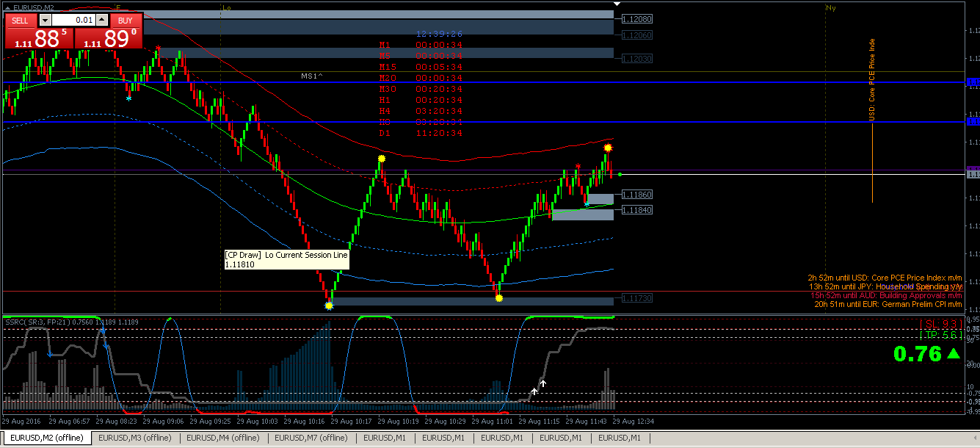Click the BUY one-click trading button
Viewport: 980px width, 448px height.
[126, 21]
